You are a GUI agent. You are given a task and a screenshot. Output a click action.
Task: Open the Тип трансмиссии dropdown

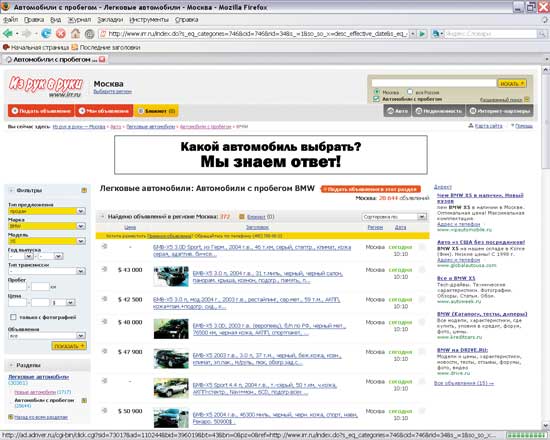(47, 271)
